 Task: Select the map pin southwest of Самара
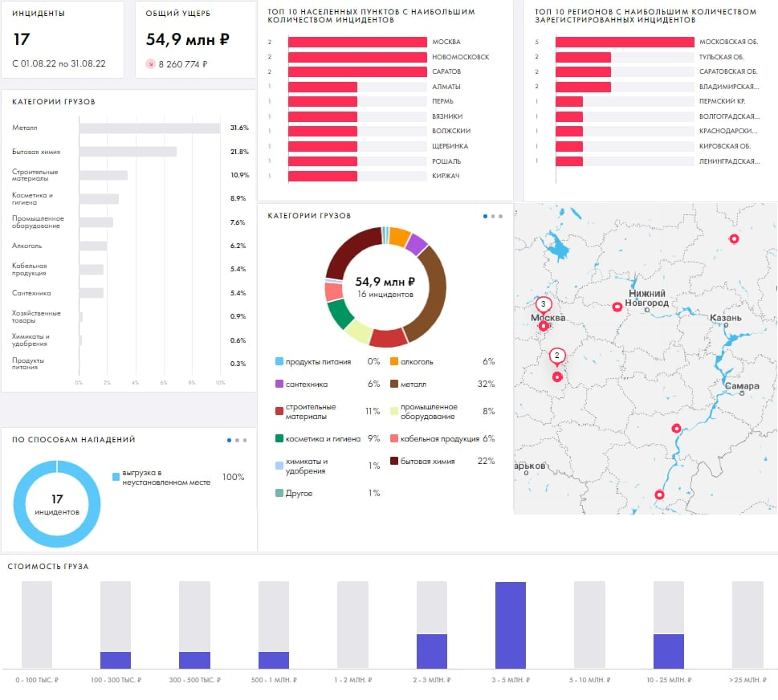point(676,428)
